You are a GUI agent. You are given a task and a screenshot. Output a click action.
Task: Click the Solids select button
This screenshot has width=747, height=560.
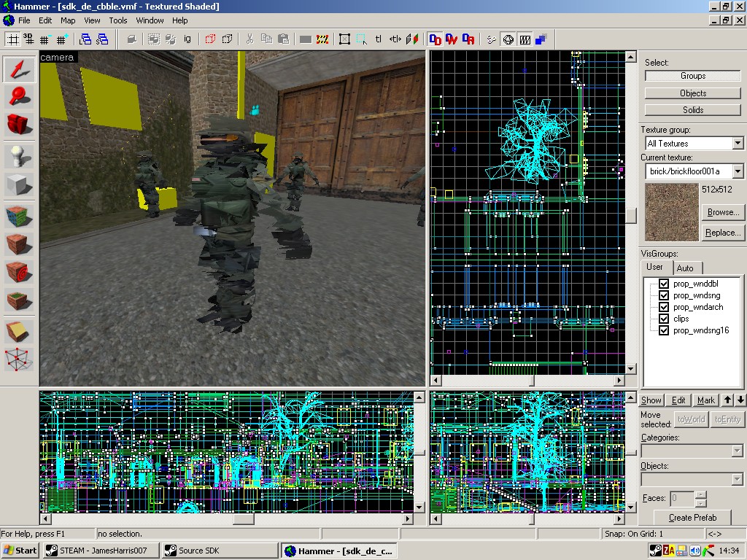pyautogui.click(x=693, y=110)
